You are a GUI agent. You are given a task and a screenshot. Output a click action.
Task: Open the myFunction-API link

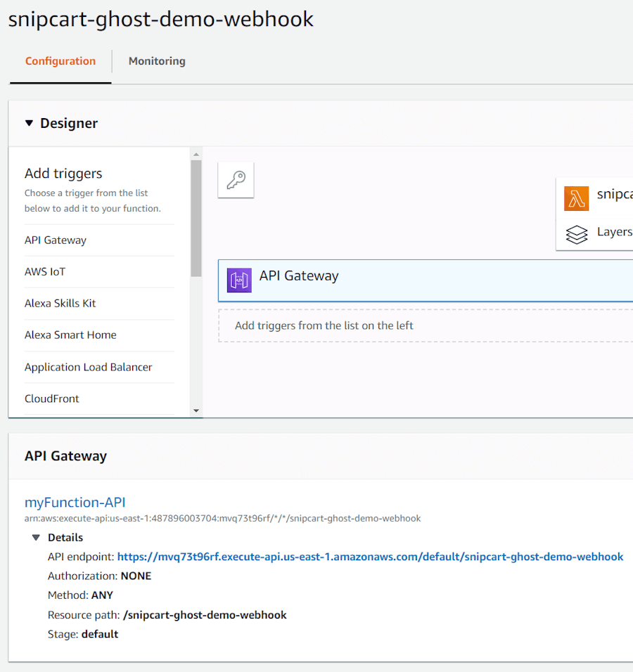(x=75, y=502)
